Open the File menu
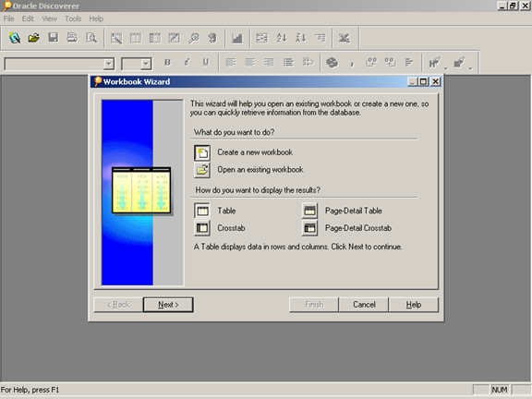The width and height of the screenshot is (532, 399). coord(9,18)
